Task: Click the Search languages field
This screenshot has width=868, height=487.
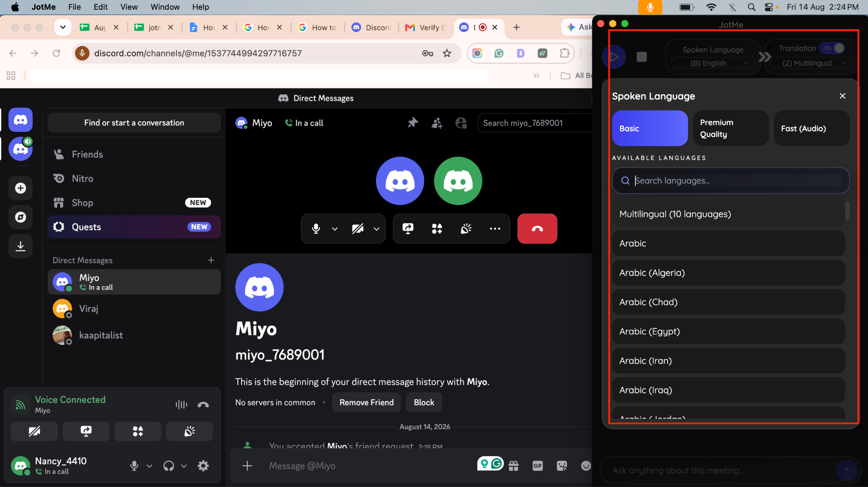Action: pos(731,181)
